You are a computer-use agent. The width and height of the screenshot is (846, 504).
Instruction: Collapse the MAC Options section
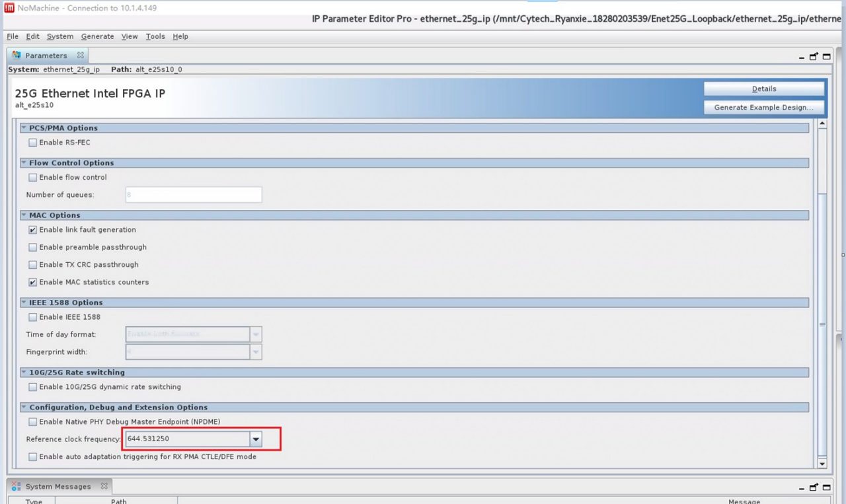pos(24,215)
